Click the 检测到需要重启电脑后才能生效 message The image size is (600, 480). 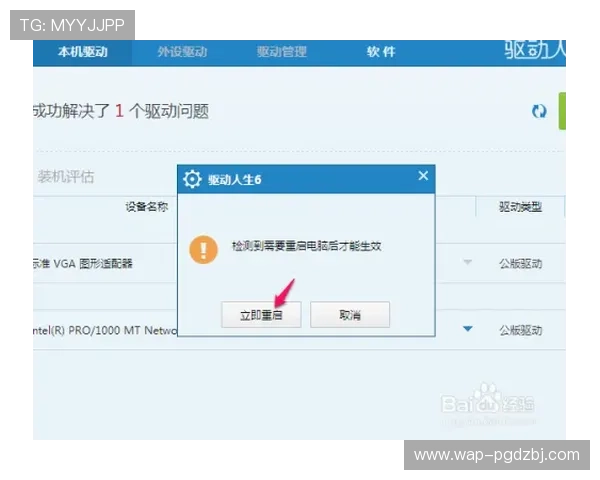pyautogui.click(x=307, y=246)
